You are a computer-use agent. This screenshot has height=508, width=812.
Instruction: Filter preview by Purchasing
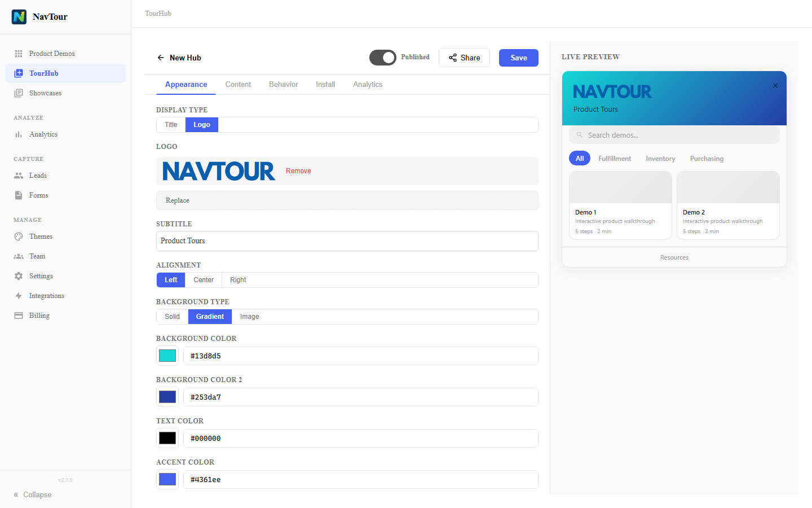(x=707, y=159)
